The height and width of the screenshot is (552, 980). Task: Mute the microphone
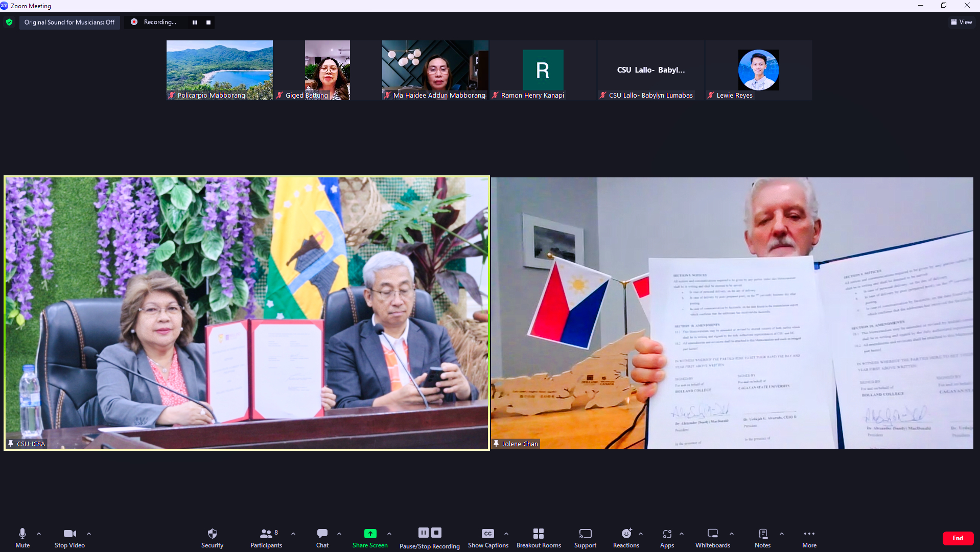click(22, 534)
